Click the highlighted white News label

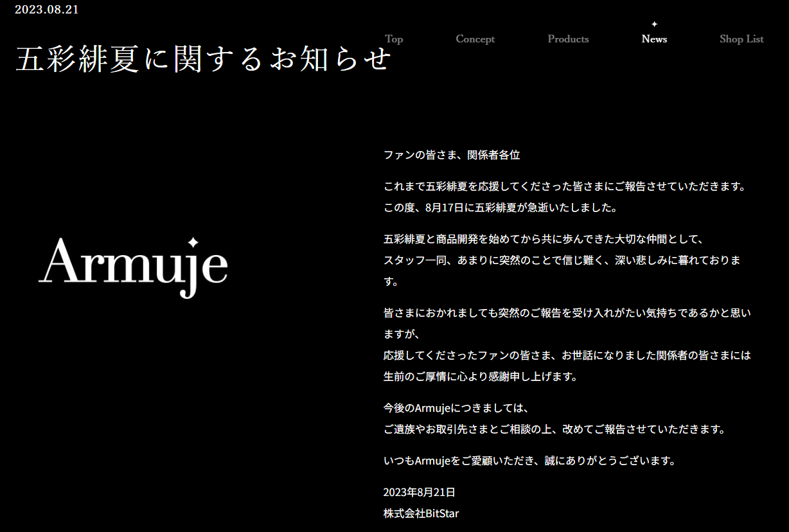pos(653,39)
